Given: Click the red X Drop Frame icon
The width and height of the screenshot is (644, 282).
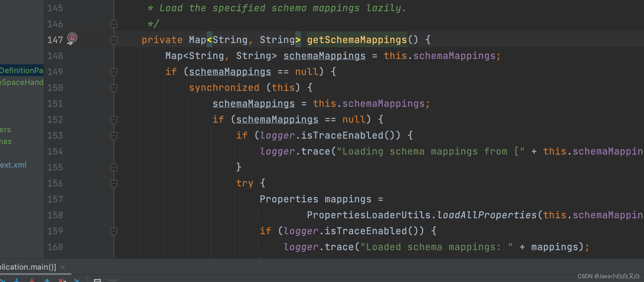Looking at the screenshot, I should coord(61,280).
